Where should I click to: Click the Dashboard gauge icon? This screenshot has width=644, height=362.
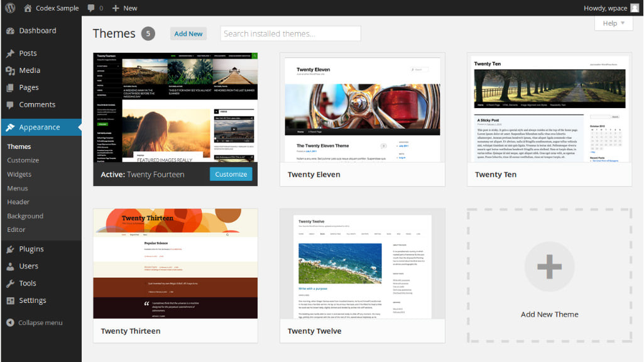[x=10, y=31]
